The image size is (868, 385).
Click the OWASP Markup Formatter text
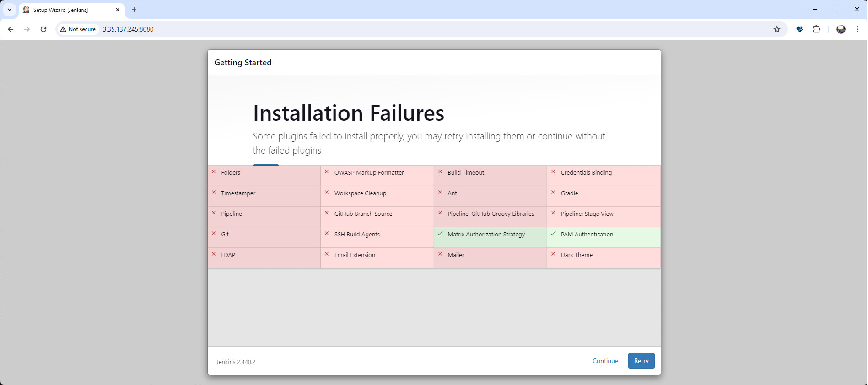click(369, 173)
